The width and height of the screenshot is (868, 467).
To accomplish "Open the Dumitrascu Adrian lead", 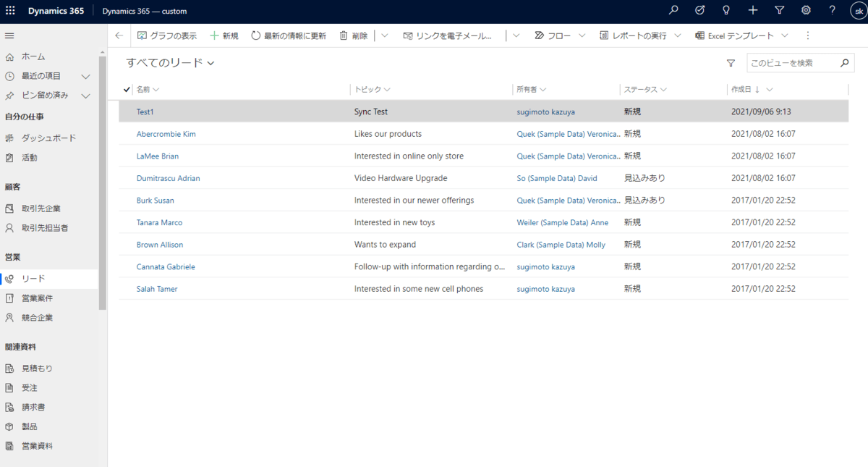I will pos(168,178).
